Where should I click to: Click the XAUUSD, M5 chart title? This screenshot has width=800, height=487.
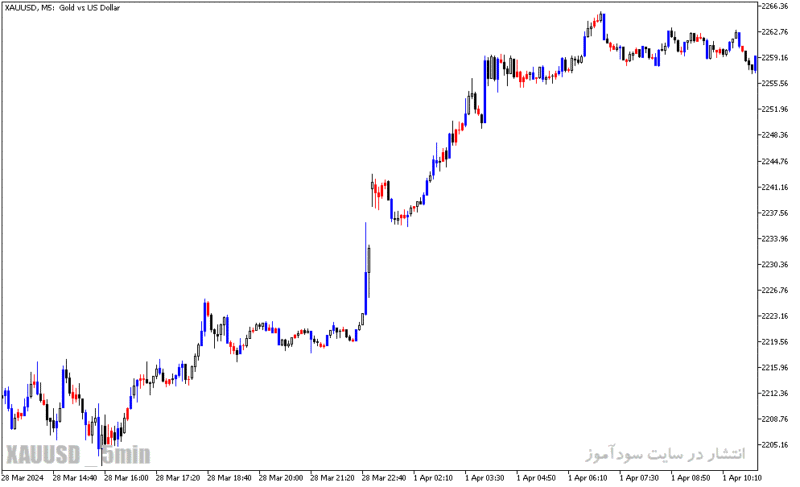(x=62, y=8)
